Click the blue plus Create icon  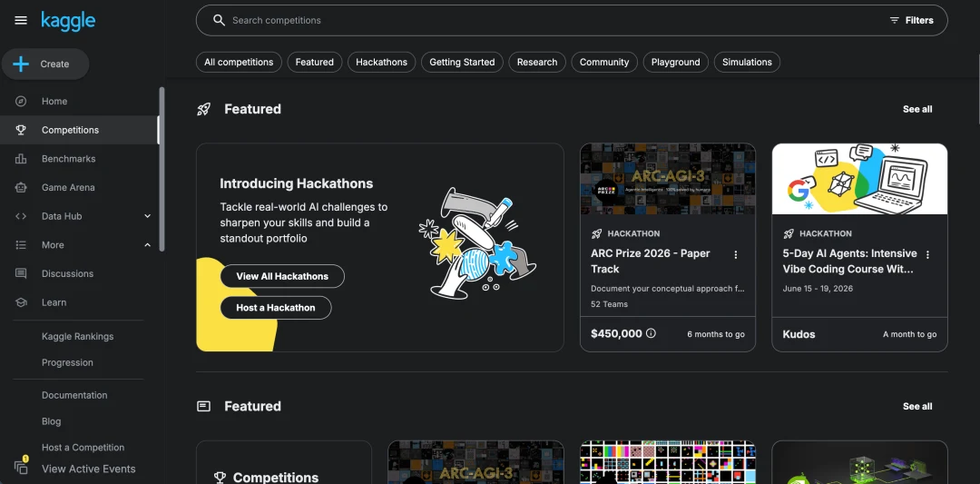[21, 64]
